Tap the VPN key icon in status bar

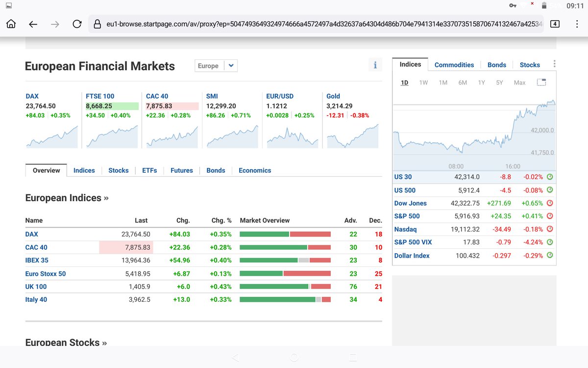click(513, 5)
